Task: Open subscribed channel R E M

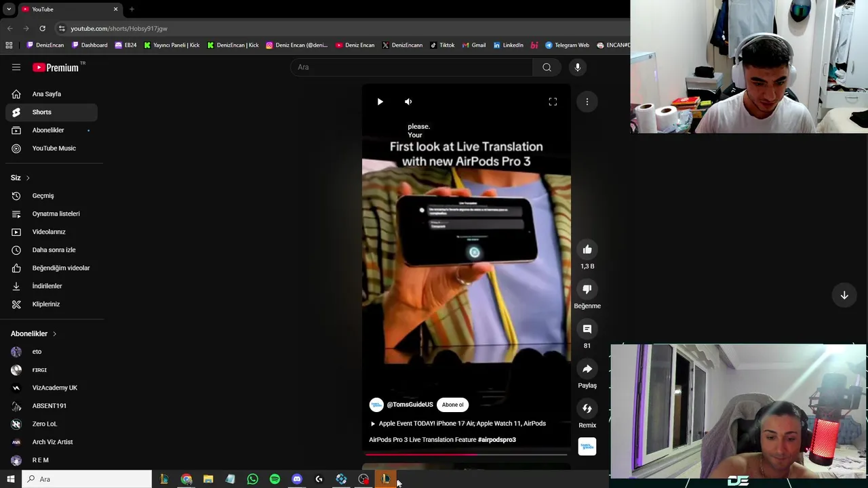Action: (x=52, y=460)
